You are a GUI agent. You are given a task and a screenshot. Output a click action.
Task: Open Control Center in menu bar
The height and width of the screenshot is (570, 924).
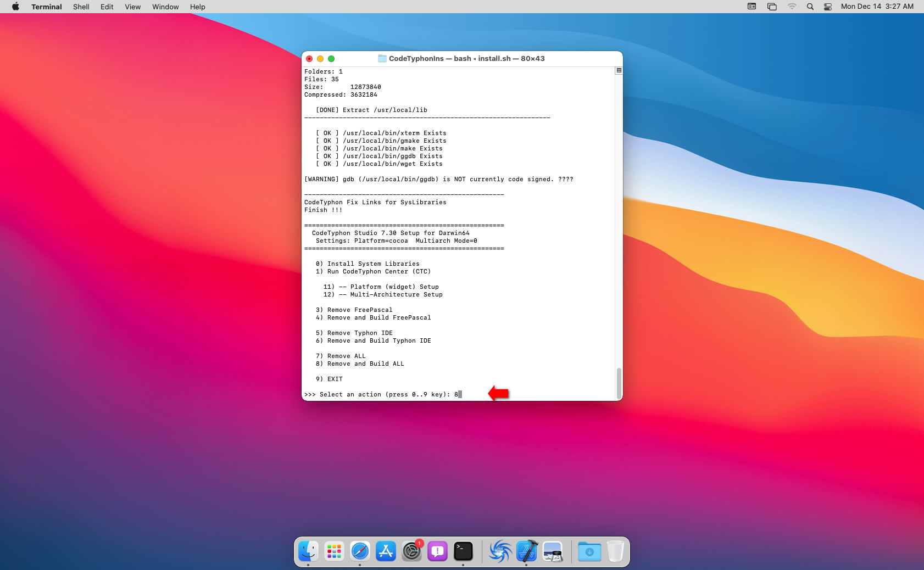click(828, 7)
